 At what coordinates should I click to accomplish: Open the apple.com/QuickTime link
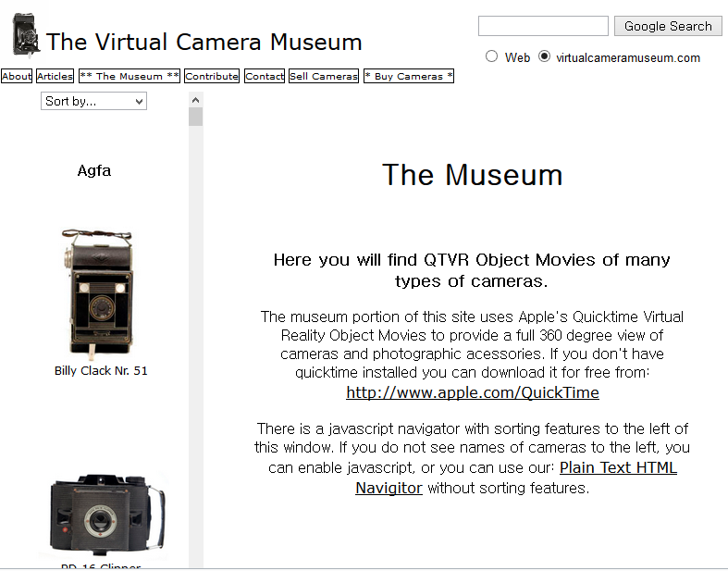473,393
